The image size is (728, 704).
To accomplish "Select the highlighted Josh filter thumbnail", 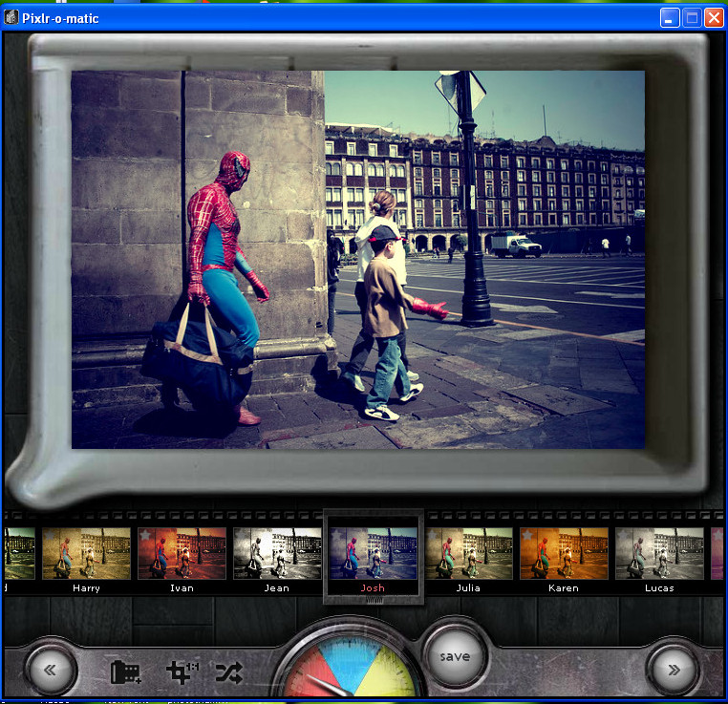I will (x=374, y=553).
